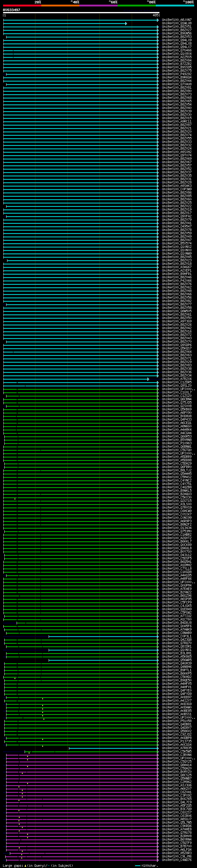Select hit UniRef100_A7AHE8
This screenshot has height=868, width=197.
(177, 829)
